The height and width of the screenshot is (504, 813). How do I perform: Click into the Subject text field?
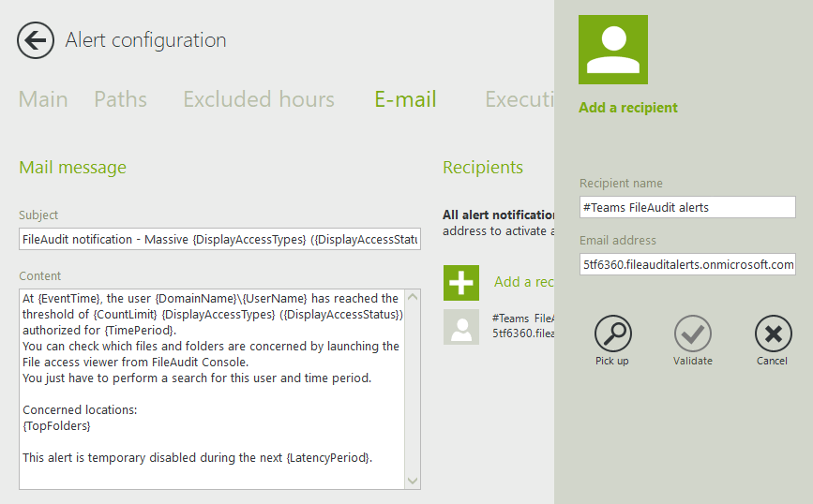(x=219, y=240)
